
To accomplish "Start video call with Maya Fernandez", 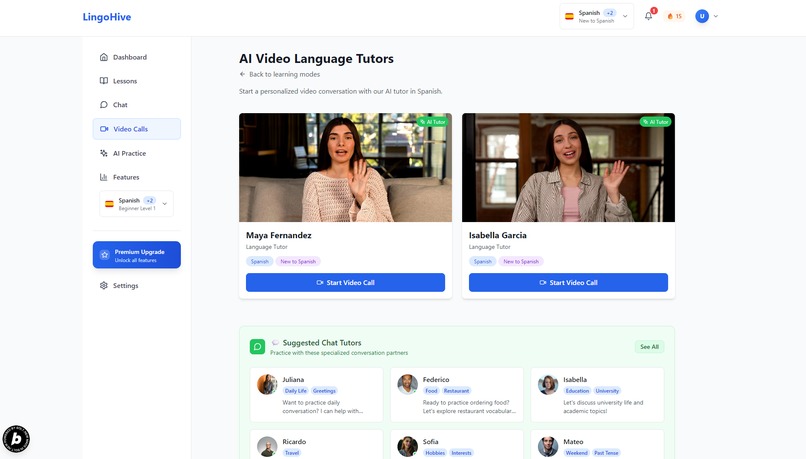I will coord(345,283).
